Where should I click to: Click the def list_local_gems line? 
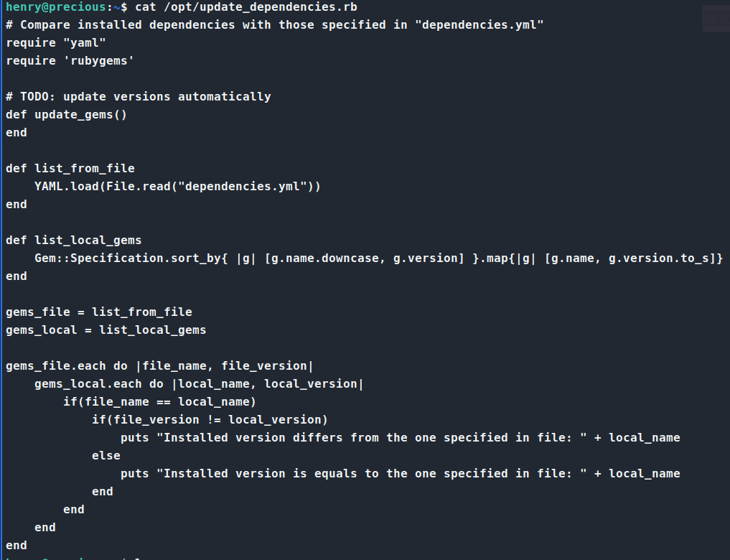tap(74, 241)
